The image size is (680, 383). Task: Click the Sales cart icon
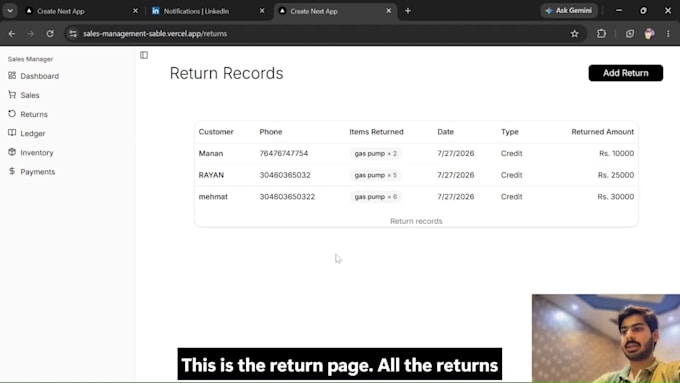coord(12,95)
